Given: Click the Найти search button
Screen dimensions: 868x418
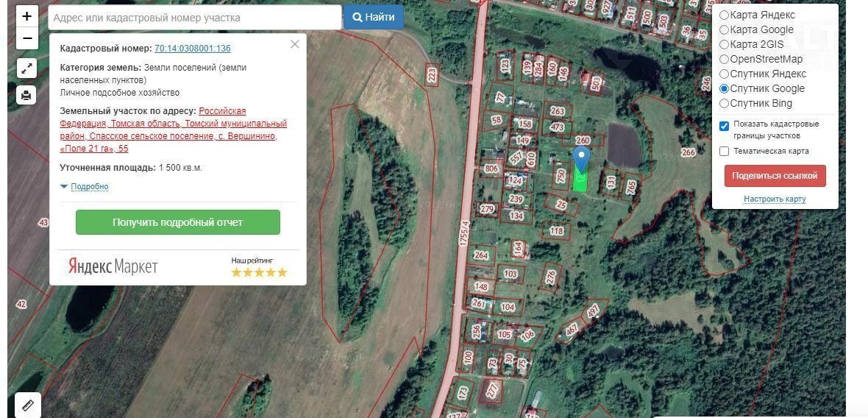Looking at the screenshot, I should 373,17.
